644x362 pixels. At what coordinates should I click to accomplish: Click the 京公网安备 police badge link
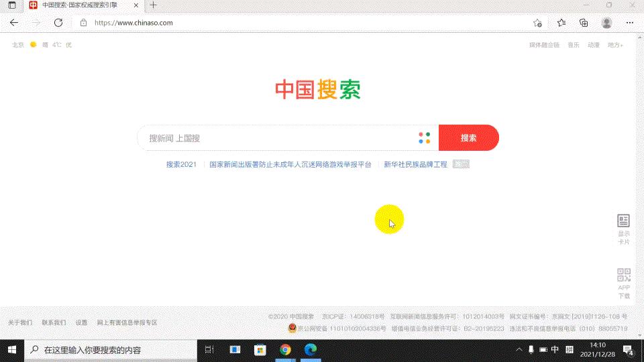click(x=337, y=328)
